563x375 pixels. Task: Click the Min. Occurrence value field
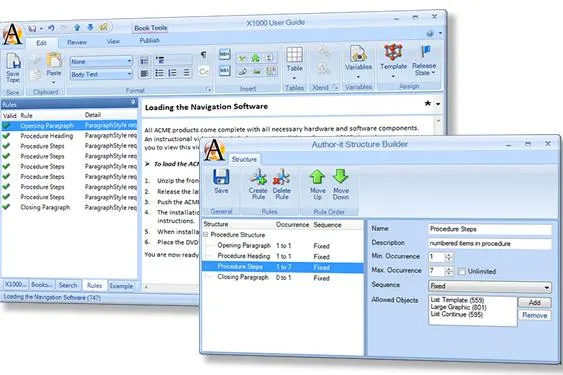[x=437, y=257]
